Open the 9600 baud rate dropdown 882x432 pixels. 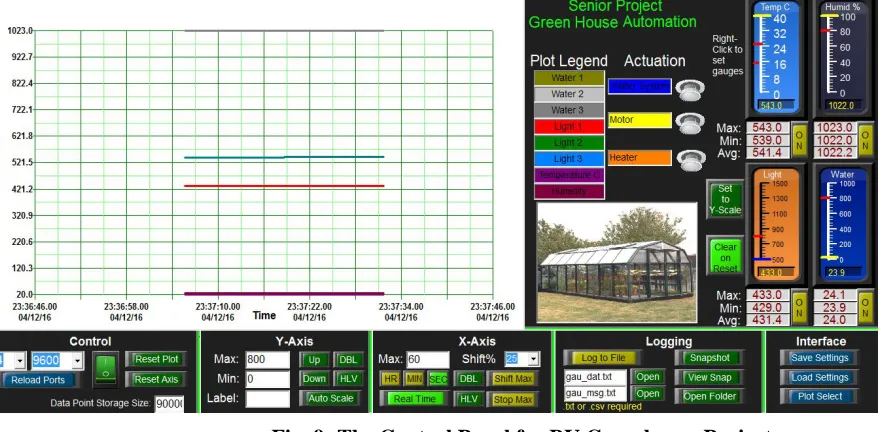[78, 361]
